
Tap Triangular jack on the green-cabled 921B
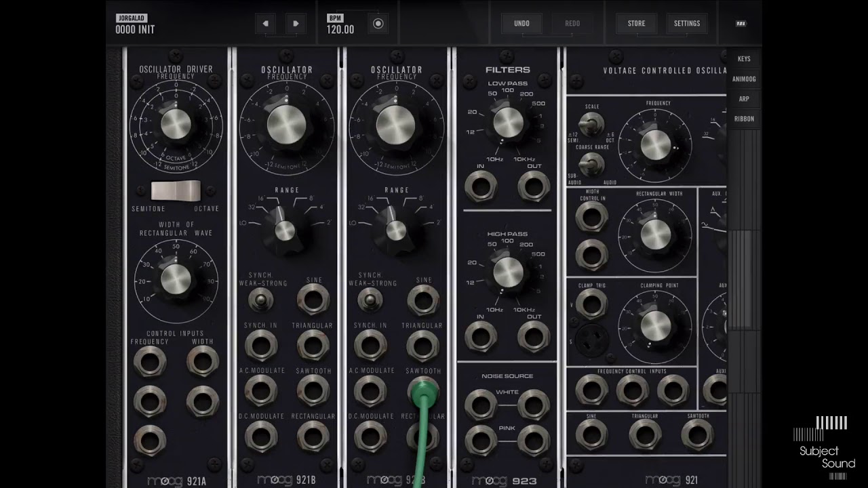click(423, 345)
